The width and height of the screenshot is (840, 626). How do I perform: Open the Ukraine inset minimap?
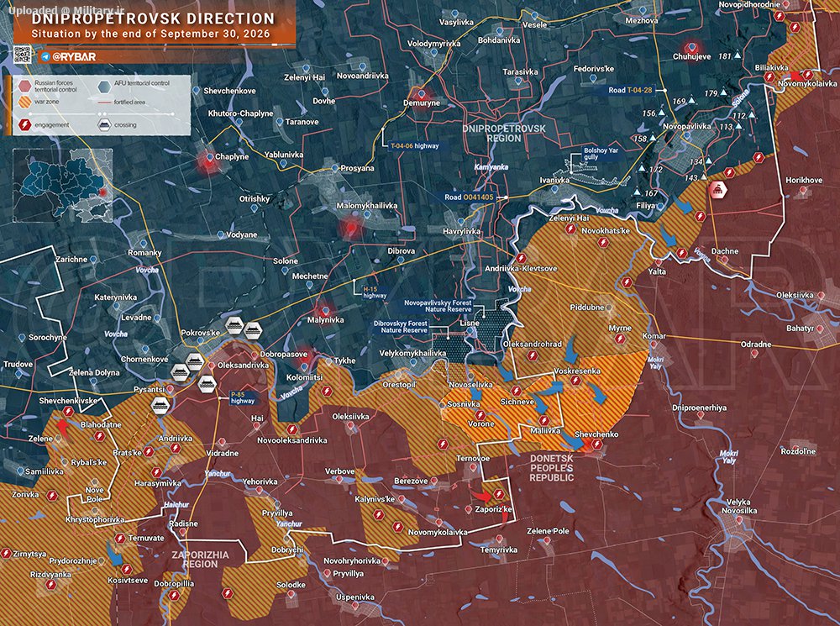pyautogui.click(x=63, y=185)
